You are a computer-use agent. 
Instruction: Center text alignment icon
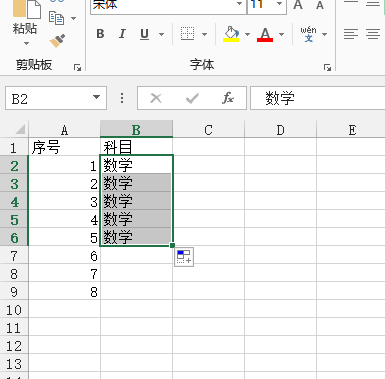[373, 34]
